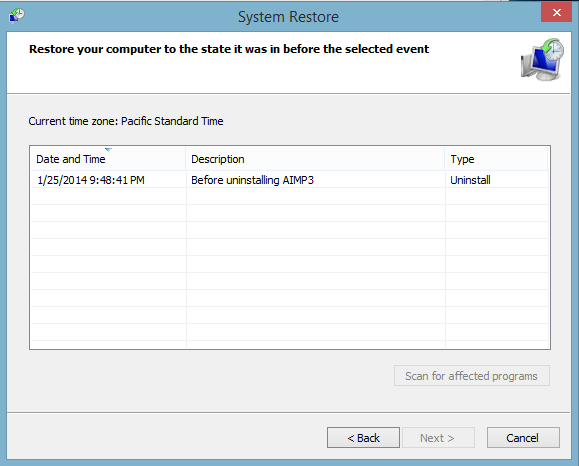
Task: Cancel the System Restore wizard
Action: coord(523,438)
